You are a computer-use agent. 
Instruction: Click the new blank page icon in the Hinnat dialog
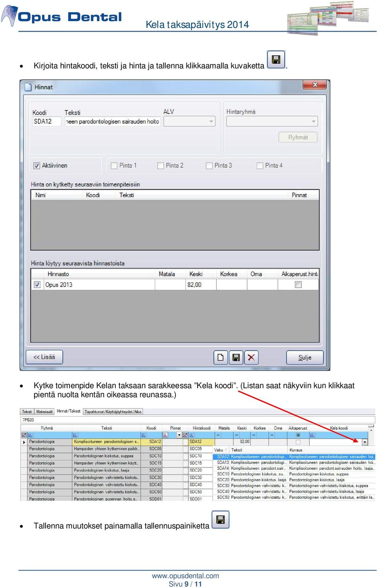[x=221, y=357]
